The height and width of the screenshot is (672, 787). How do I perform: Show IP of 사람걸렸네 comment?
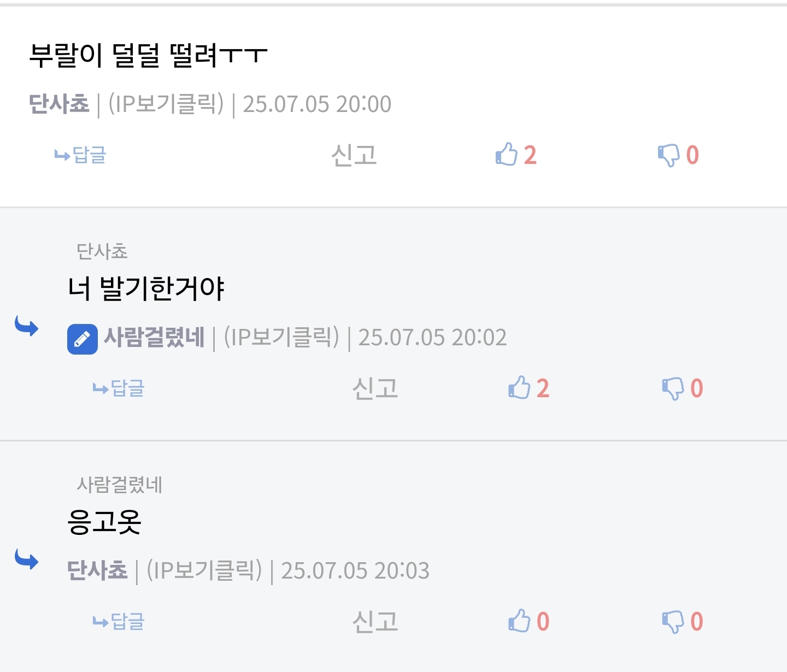(281, 337)
